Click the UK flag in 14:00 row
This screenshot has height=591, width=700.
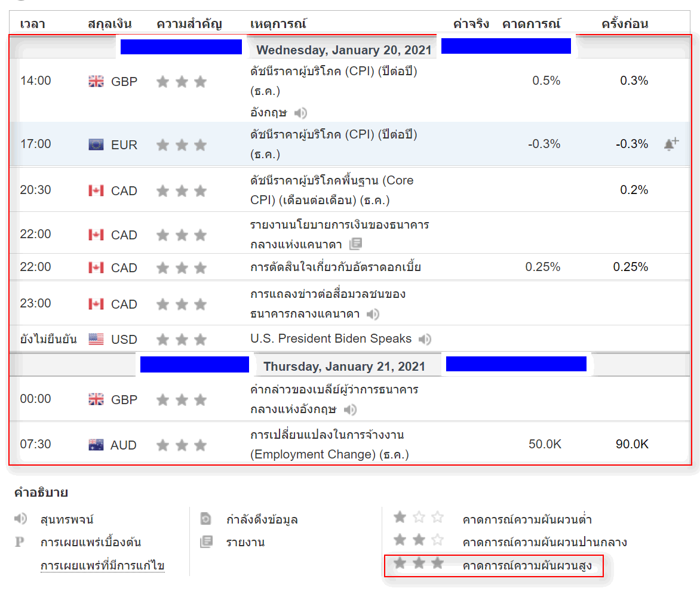point(96,81)
